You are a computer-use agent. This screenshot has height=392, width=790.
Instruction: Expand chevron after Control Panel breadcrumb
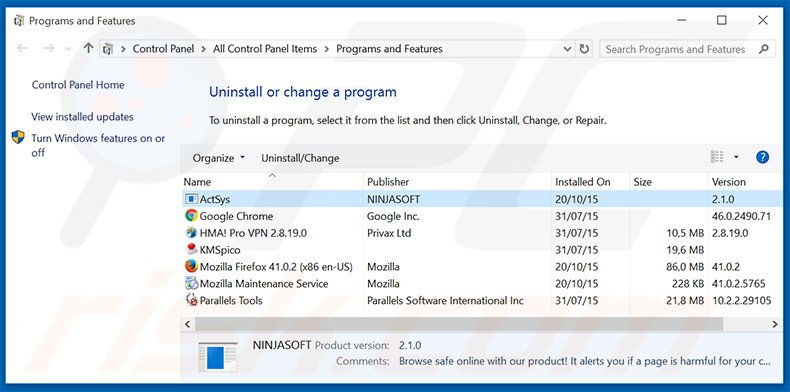pyautogui.click(x=204, y=49)
